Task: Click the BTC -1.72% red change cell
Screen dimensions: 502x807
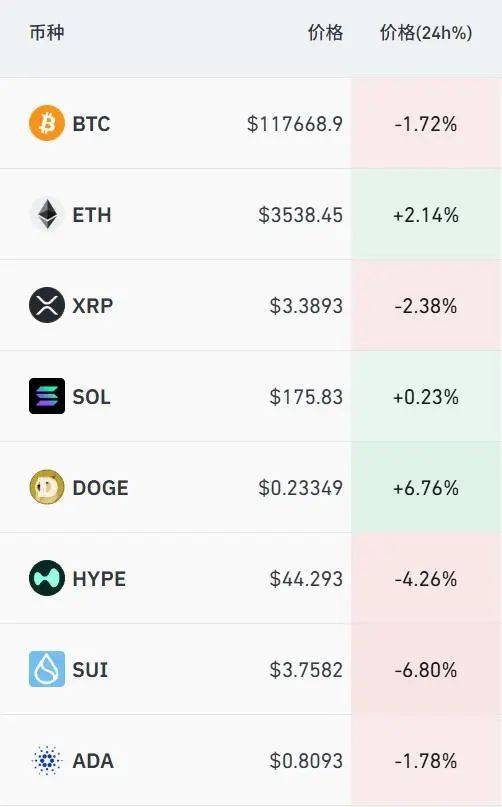Action: [x=426, y=124]
